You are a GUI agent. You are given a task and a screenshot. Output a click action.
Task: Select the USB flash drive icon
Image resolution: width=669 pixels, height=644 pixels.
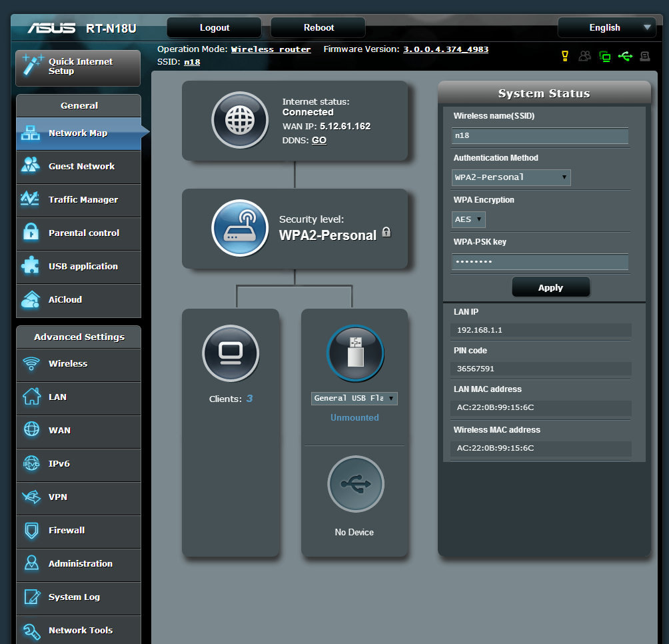[355, 353]
